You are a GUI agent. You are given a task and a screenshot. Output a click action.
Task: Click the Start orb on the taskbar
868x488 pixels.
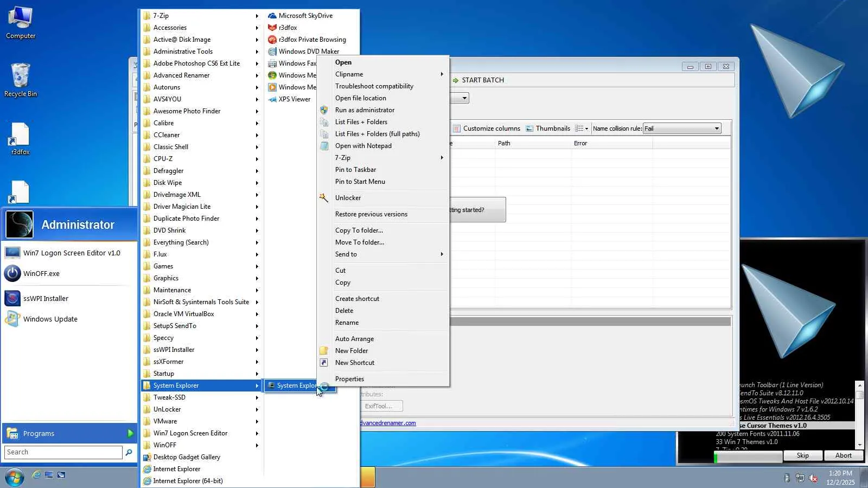tap(14, 477)
